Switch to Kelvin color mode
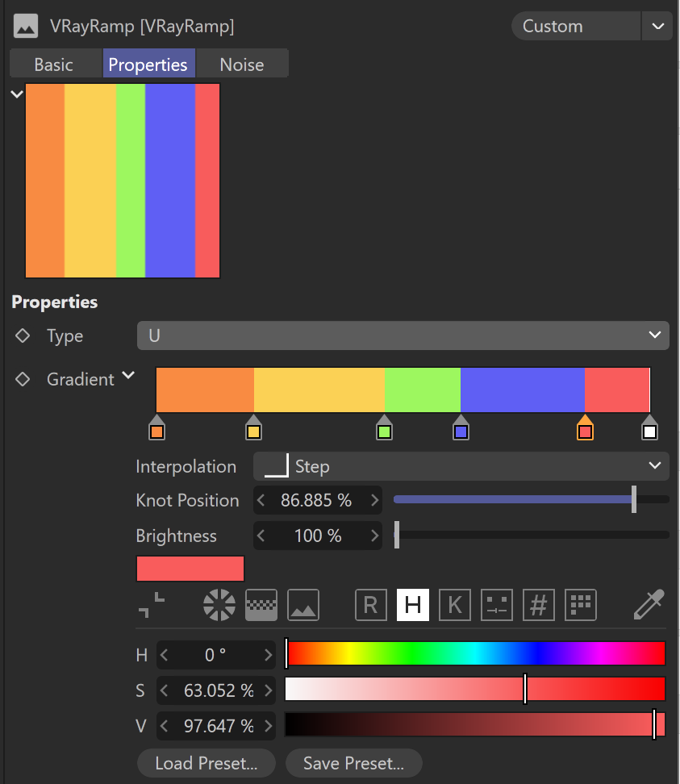Image resolution: width=680 pixels, height=784 pixels. (454, 605)
